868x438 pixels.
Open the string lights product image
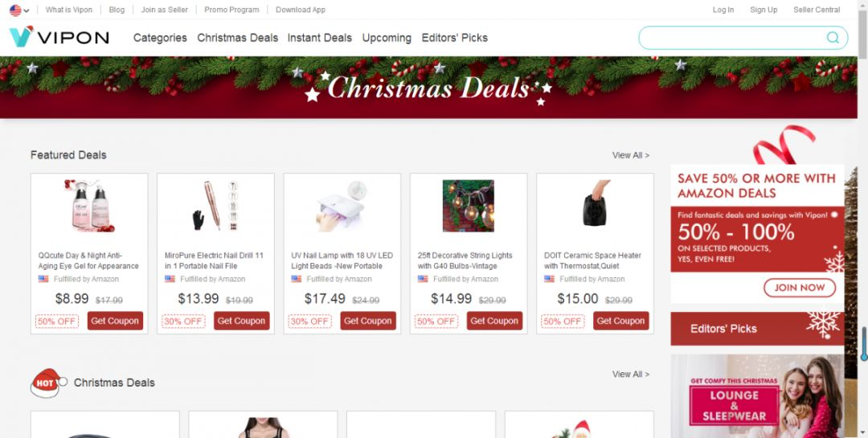coord(469,206)
